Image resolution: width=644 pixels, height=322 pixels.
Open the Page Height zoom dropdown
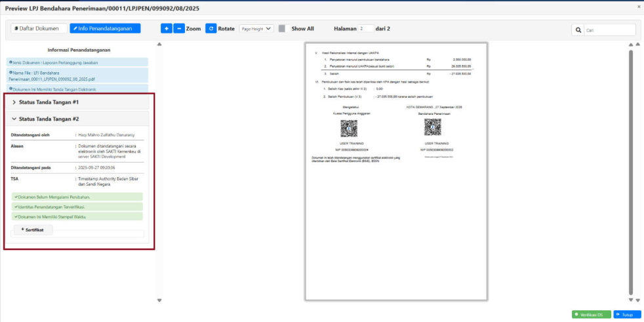point(256,29)
